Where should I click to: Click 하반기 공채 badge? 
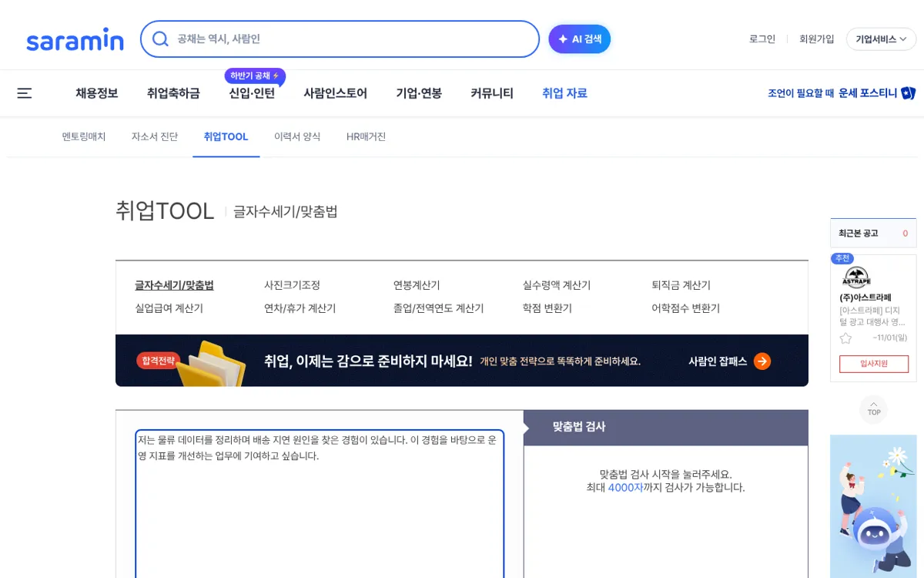coord(255,76)
